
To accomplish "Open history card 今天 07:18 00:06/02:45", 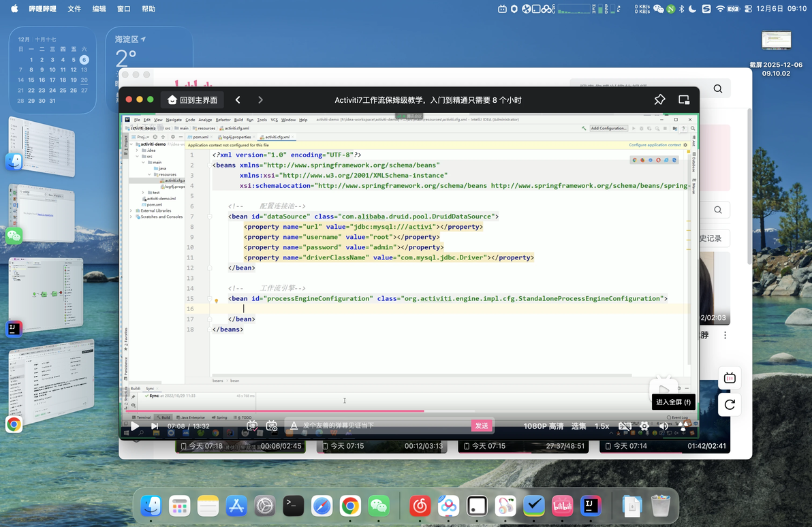I will click(240, 446).
